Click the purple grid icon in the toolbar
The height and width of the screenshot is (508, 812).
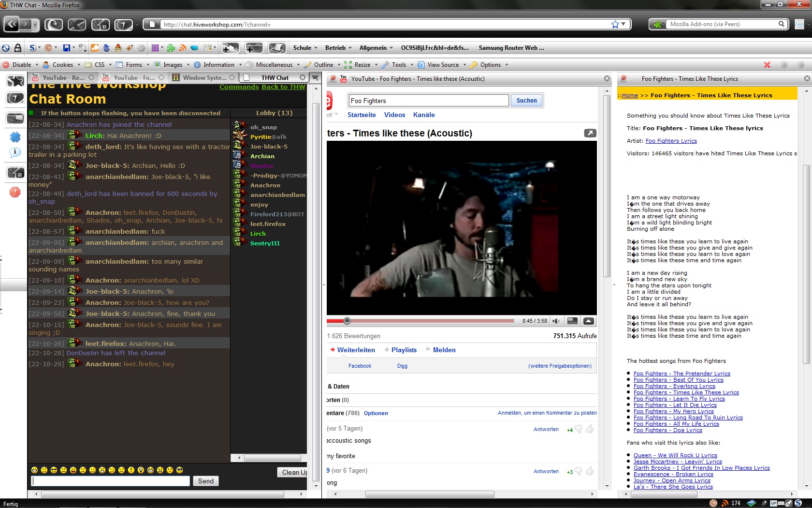coord(155,48)
